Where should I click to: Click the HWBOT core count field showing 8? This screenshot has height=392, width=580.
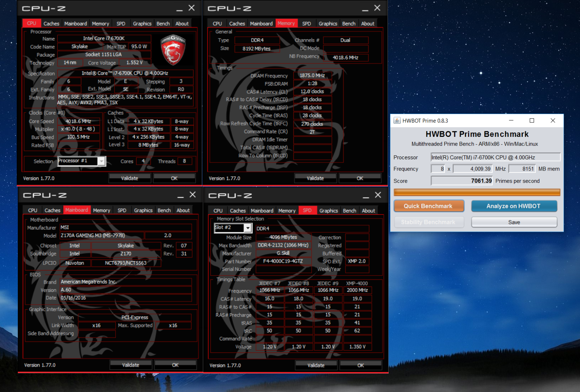coord(438,169)
